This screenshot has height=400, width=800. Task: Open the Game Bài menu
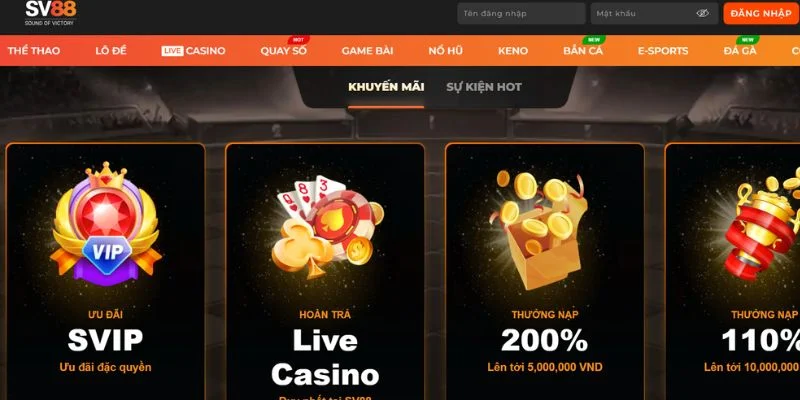367,51
